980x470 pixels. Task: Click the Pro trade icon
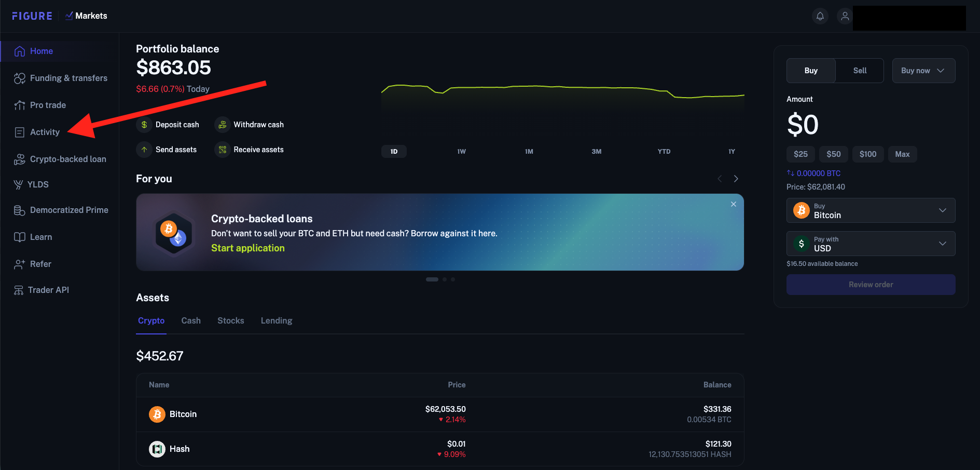(x=20, y=105)
